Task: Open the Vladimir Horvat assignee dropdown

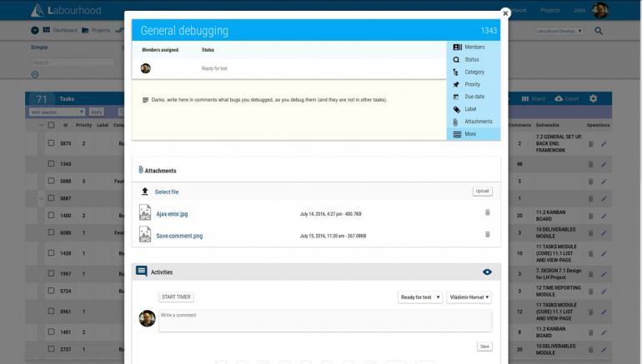Action: pyautogui.click(x=469, y=297)
